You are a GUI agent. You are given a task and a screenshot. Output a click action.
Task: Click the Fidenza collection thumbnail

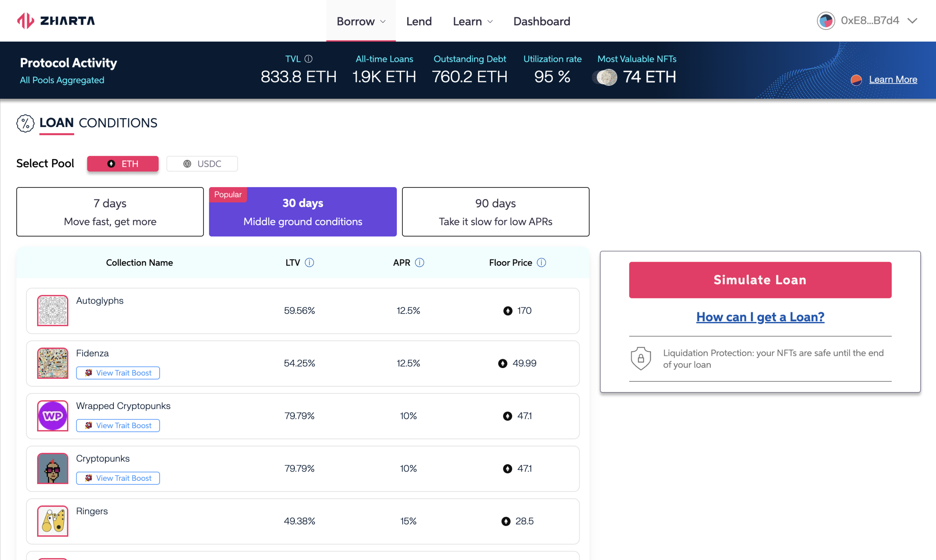tap(53, 363)
